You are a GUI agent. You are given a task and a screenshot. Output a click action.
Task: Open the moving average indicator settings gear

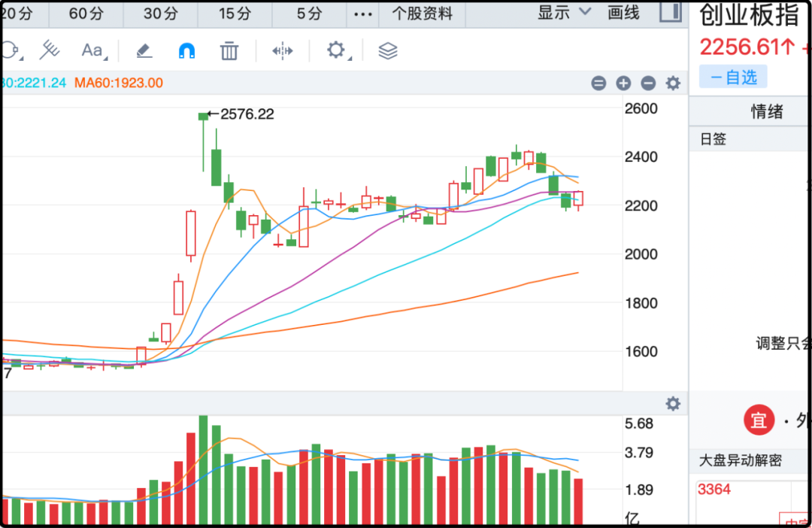673,83
